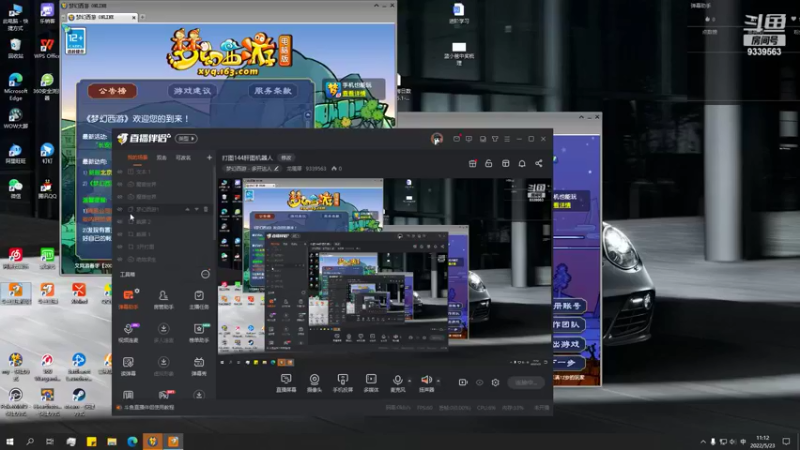The height and width of the screenshot is (450, 800).
Task: Open the filter funnel icon in title bar
Action: 495,139
